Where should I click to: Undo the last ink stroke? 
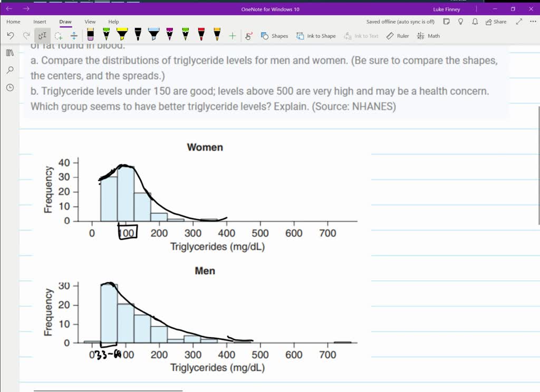point(9,35)
